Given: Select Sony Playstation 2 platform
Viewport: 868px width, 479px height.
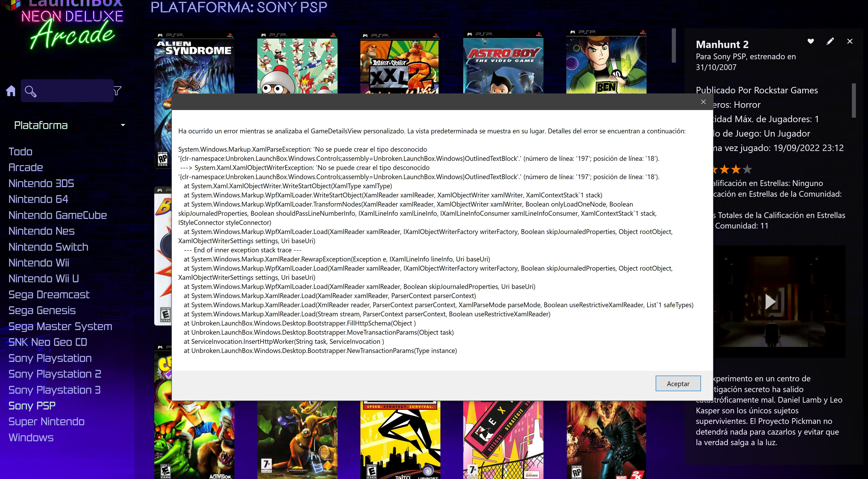Looking at the screenshot, I should pyautogui.click(x=55, y=374).
